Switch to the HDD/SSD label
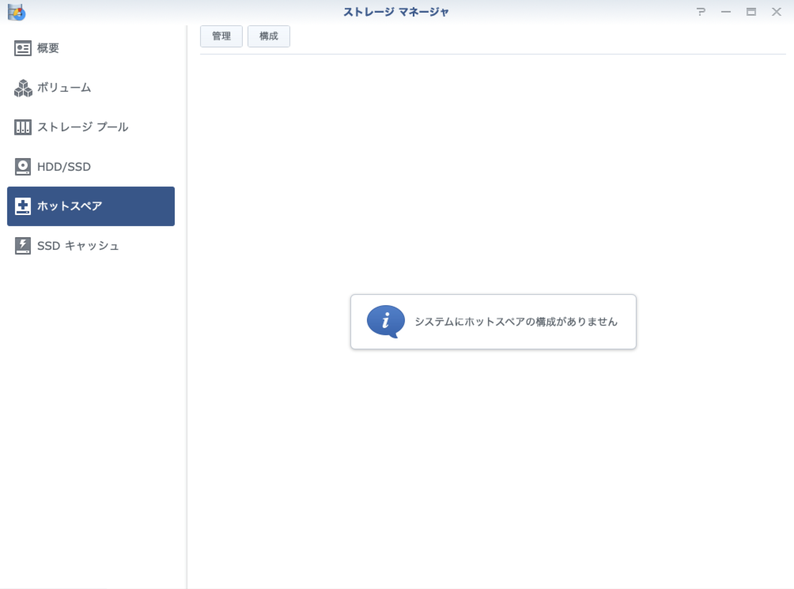 pyautogui.click(x=64, y=167)
